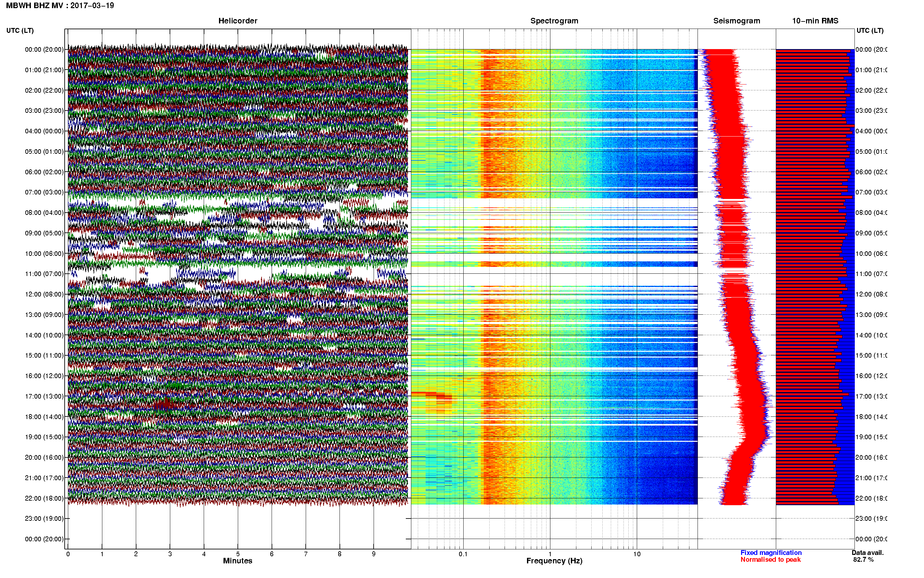924x578 pixels.
Task: Select the '10-min RMS' panel heading
Action: click(x=815, y=21)
